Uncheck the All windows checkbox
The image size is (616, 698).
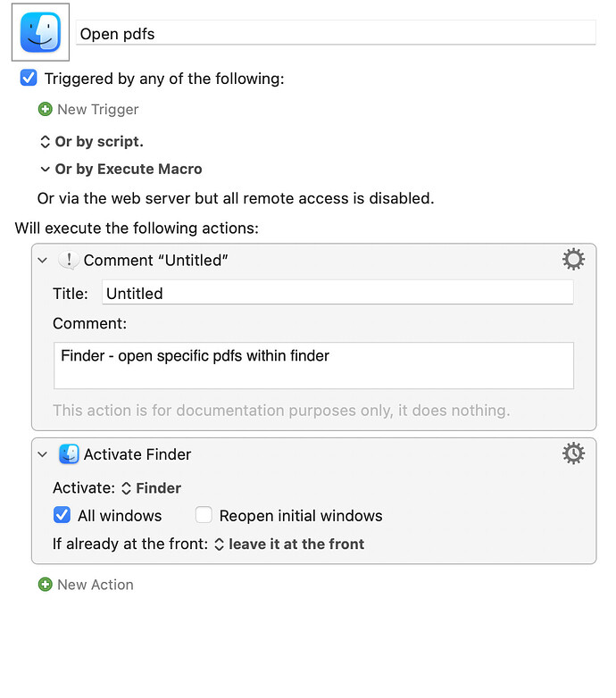coord(62,515)
